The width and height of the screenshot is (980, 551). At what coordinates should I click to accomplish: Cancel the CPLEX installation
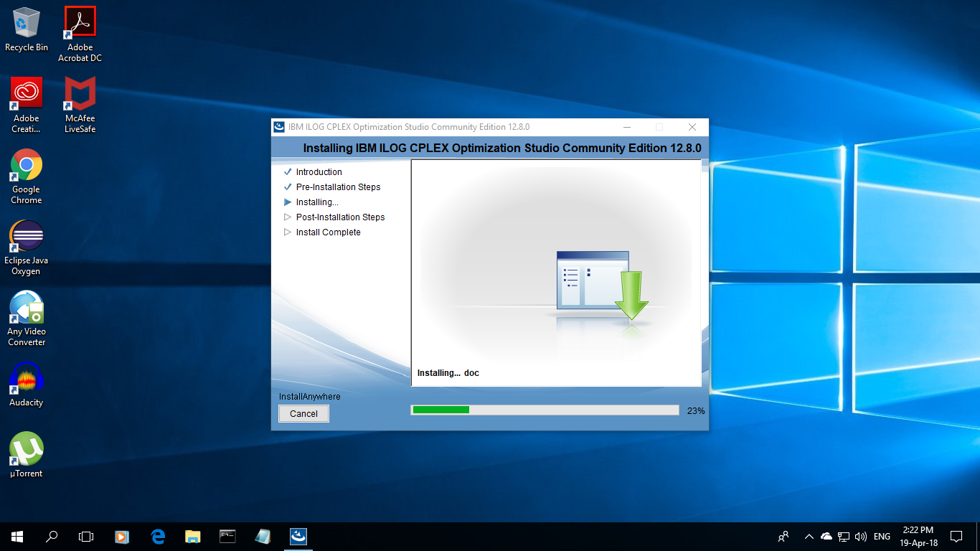(303, 413)
